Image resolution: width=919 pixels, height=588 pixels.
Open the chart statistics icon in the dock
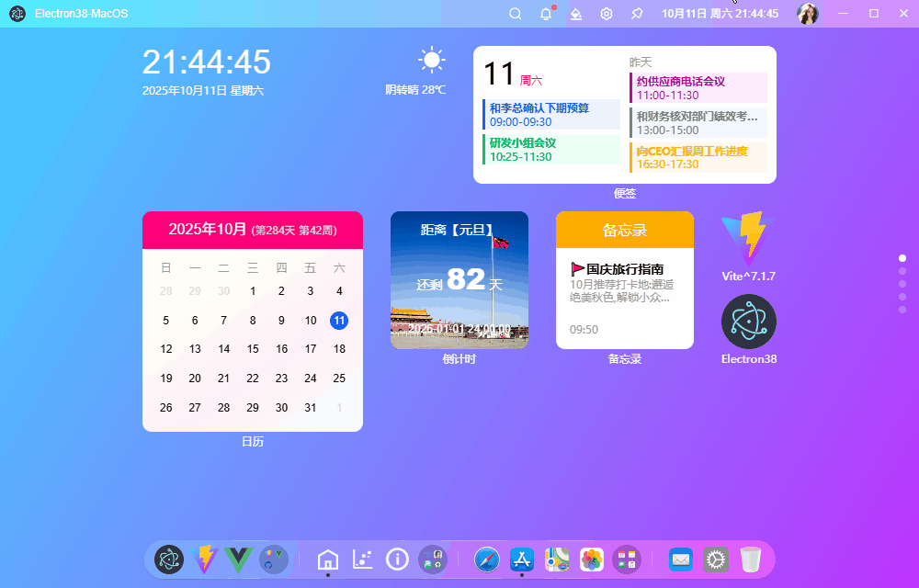362,559
